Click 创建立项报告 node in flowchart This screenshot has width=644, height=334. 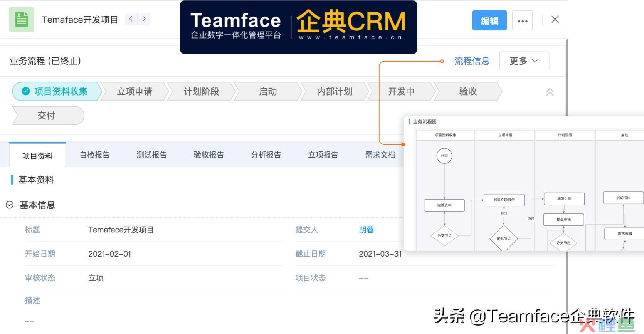click(504, 200)
